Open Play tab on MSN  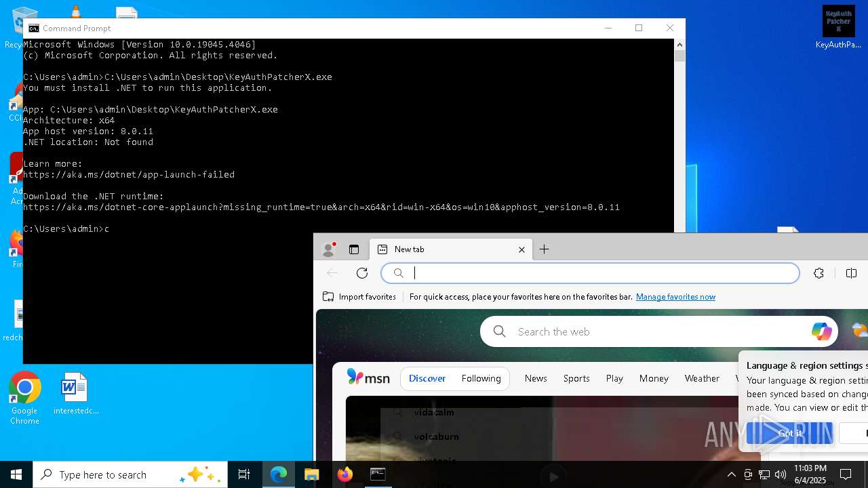click(x=614, y=378)
